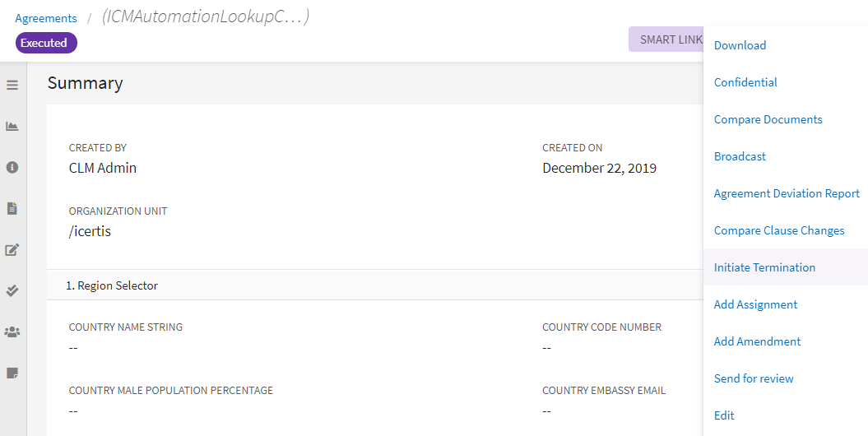Open Agreement Deviation Report
Screen dimensions: 868x436
[787, 193]
